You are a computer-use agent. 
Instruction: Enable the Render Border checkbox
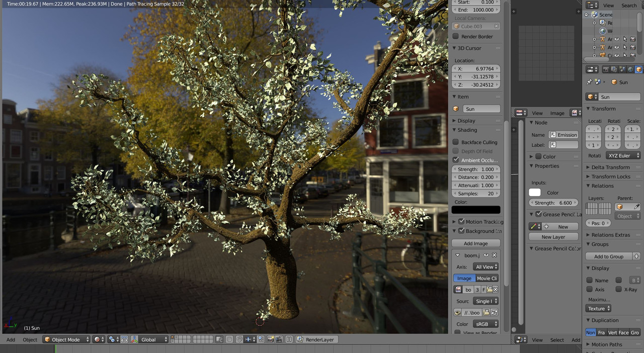(456, 36)
